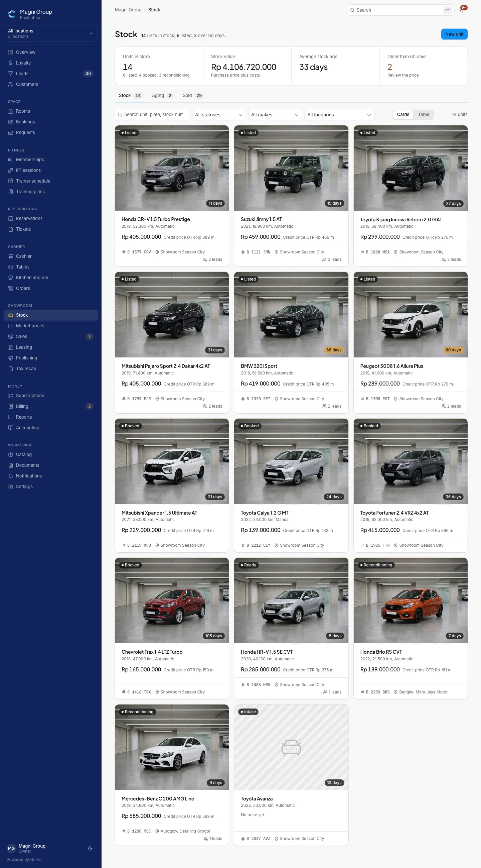Screen dimensions: 481x868
Task: Click plate B 1418 TRX
Action: tap(136, 692)
